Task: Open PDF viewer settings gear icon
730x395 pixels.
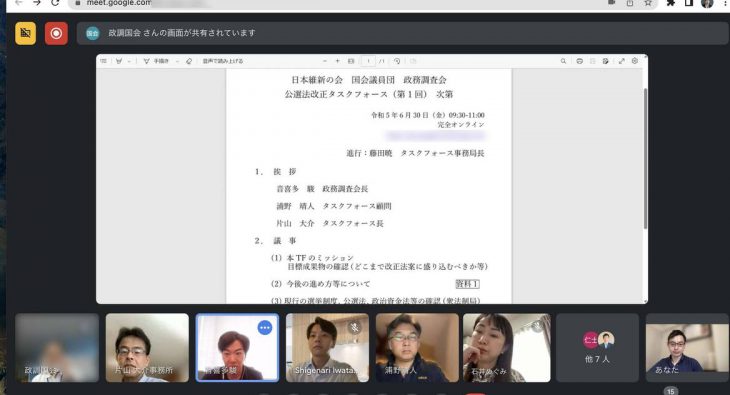Action: click(x=635, y=61)
